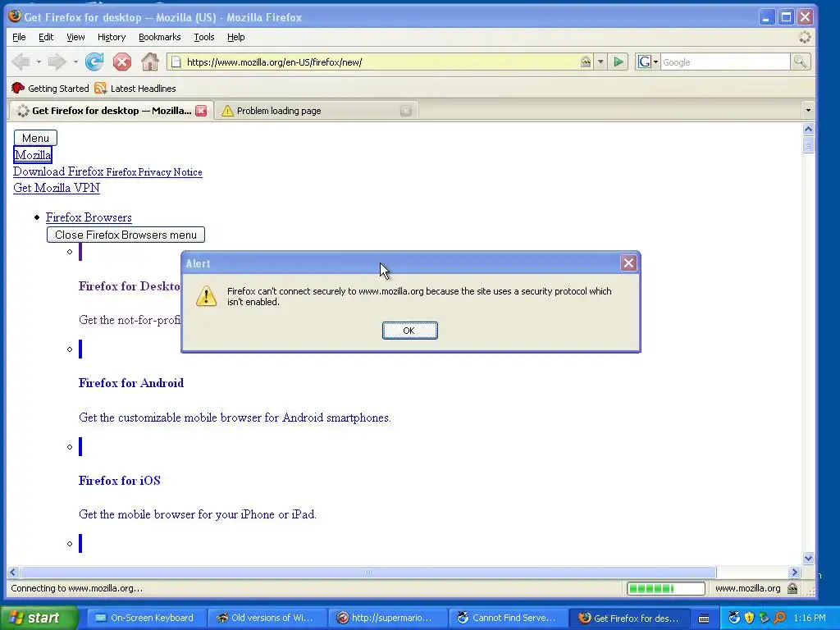Open the list all tabs dropdown

coord(808,111)
